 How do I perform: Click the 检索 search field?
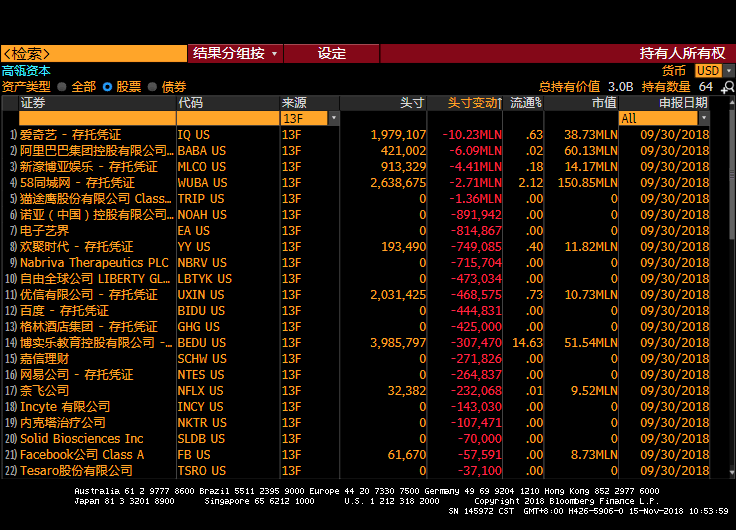(x=94, y=54)
